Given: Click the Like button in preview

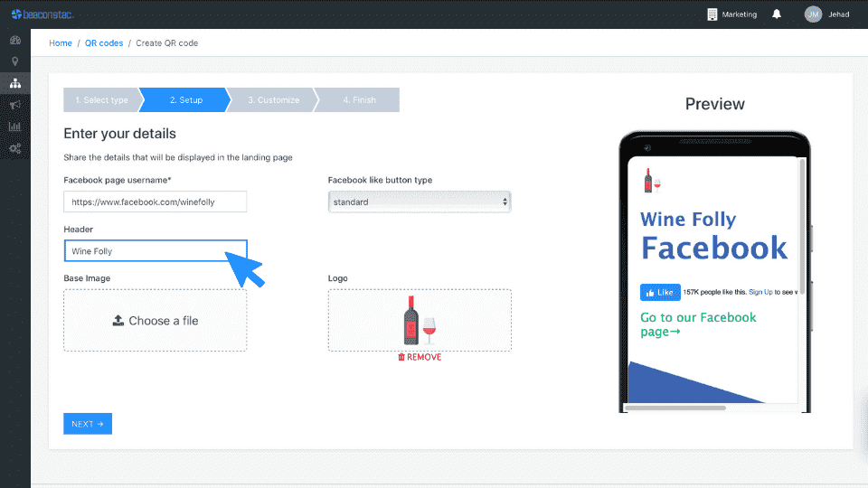Looking at the screenshot, I should tap(660, 292).
